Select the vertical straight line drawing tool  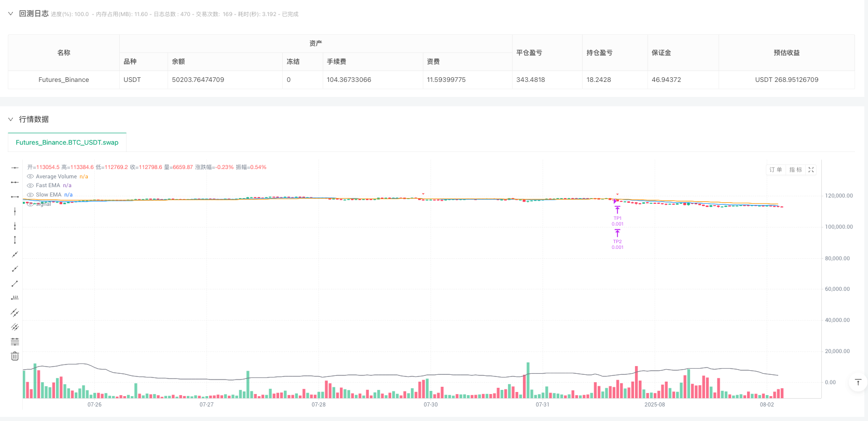tap(15, 211)
